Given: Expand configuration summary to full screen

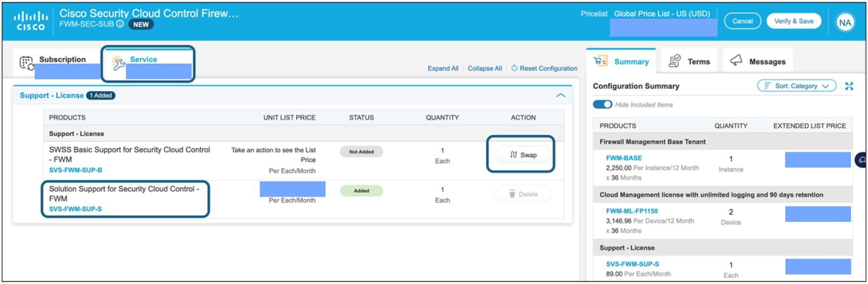Looking at the screenshot, I should (x=849, y=86).
